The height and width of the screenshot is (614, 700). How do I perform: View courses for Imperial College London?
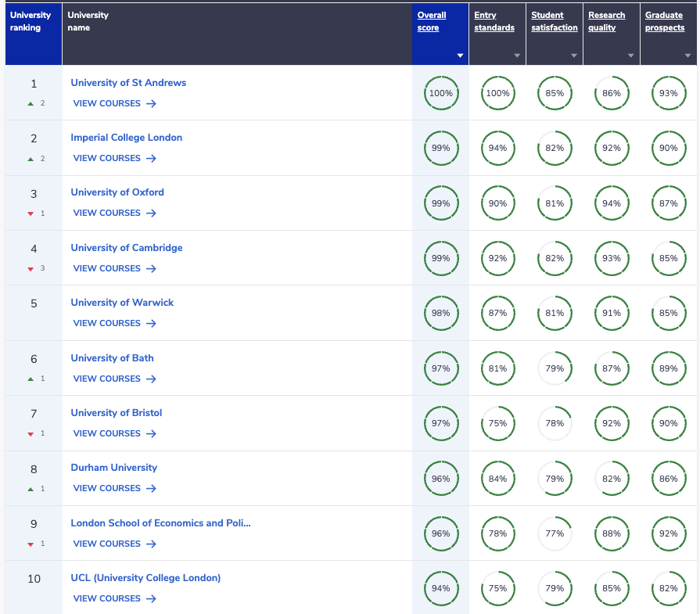click(x=115, y=159)
